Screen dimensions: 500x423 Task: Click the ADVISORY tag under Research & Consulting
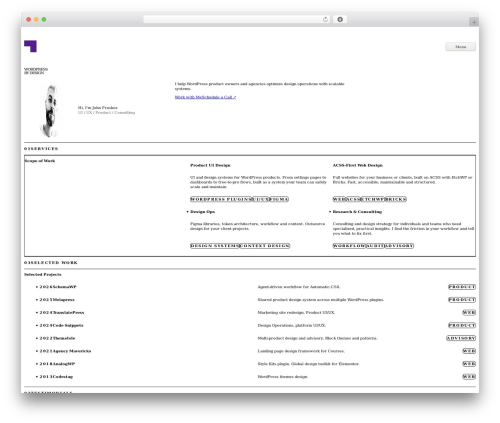click(x=399, y=246)
